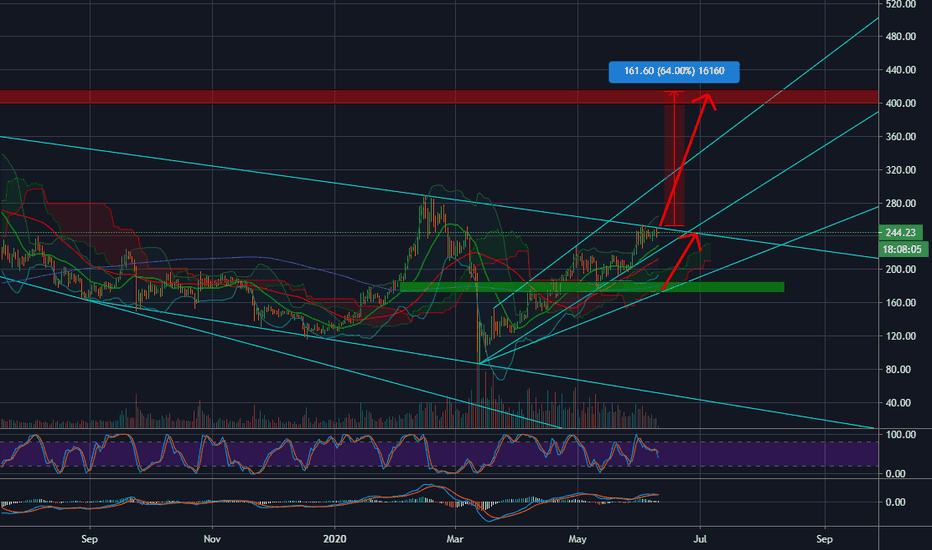Select the green support zone rectangle
Screen dimensions: 932x550
pyautogui.click(x=592, y=287)
